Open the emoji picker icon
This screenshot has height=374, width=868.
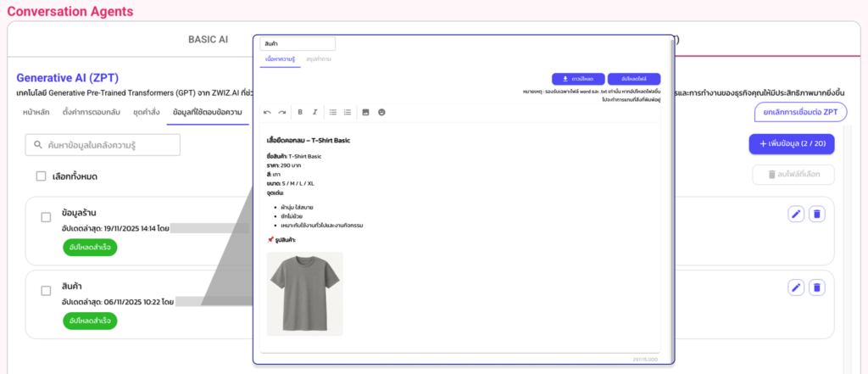[381, 112]
